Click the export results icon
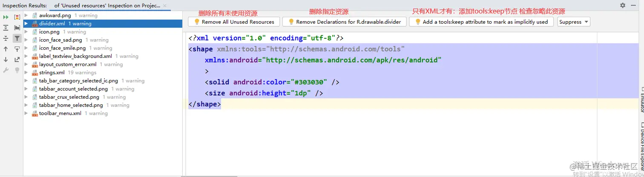The height and width of the screenshot is (177, 644). (17, 60)
